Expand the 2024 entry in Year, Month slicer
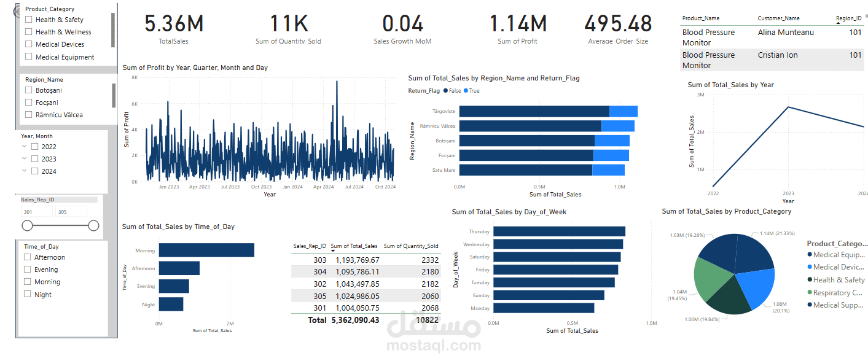 point(23,170)
